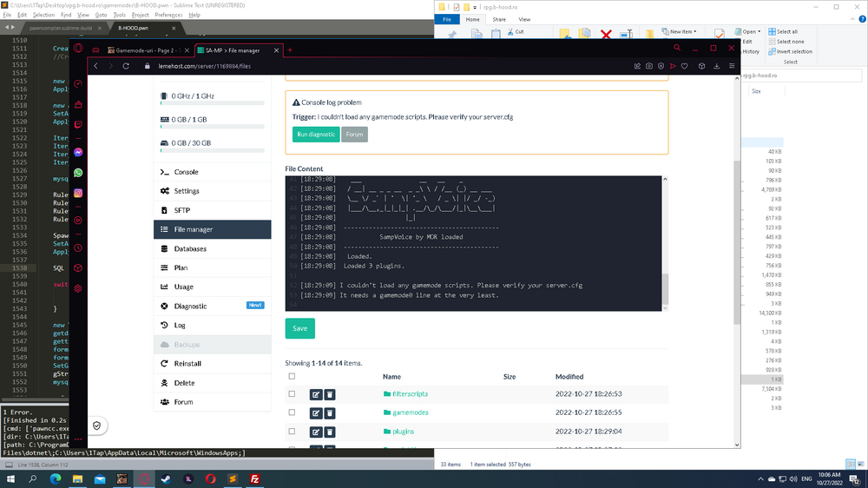Screen dimensions: 868x488
Task: Open Windows Start menu
Action: pyautogui.click(x=10, y=479)
